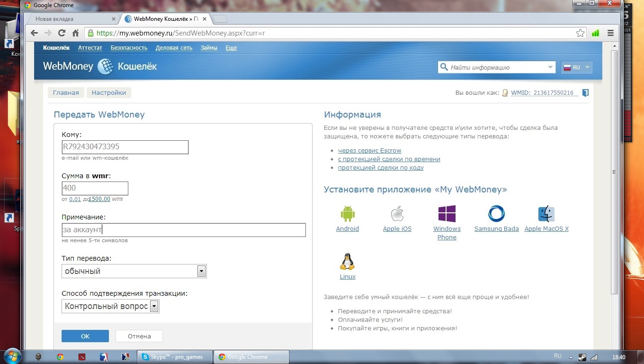Click the blue OK button
This screenshot has height=364, width=644.
[x=85, y=336]
